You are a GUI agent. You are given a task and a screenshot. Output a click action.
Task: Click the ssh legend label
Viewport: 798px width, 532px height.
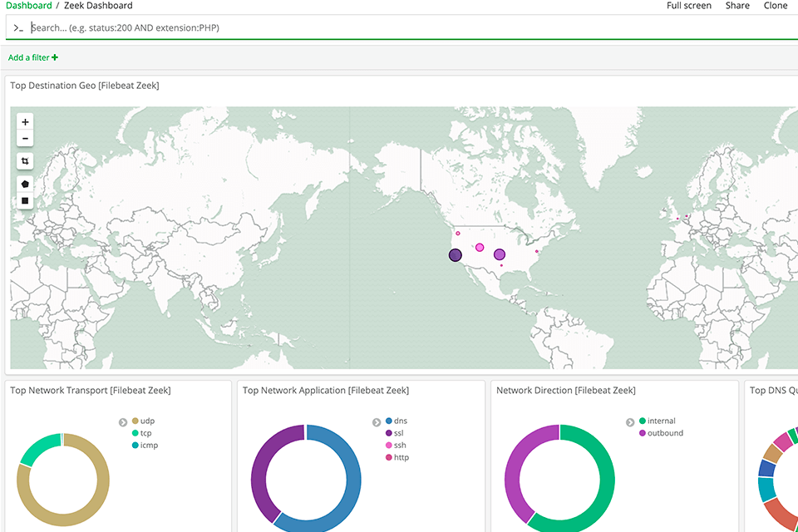coord(400,446)
